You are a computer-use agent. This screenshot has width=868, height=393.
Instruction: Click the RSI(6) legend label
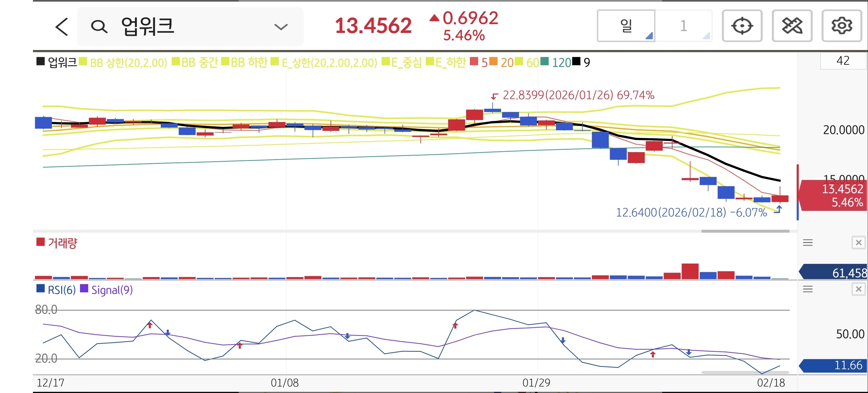(61, 290)
